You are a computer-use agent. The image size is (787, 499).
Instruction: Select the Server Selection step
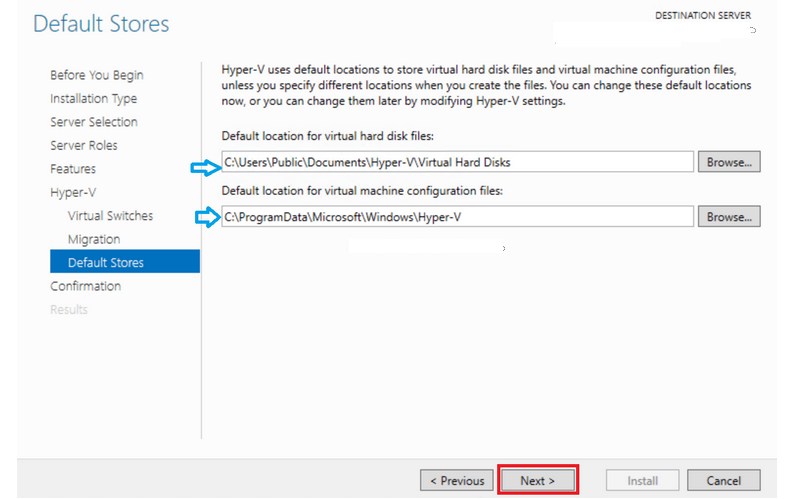click(x=94, y=122)
